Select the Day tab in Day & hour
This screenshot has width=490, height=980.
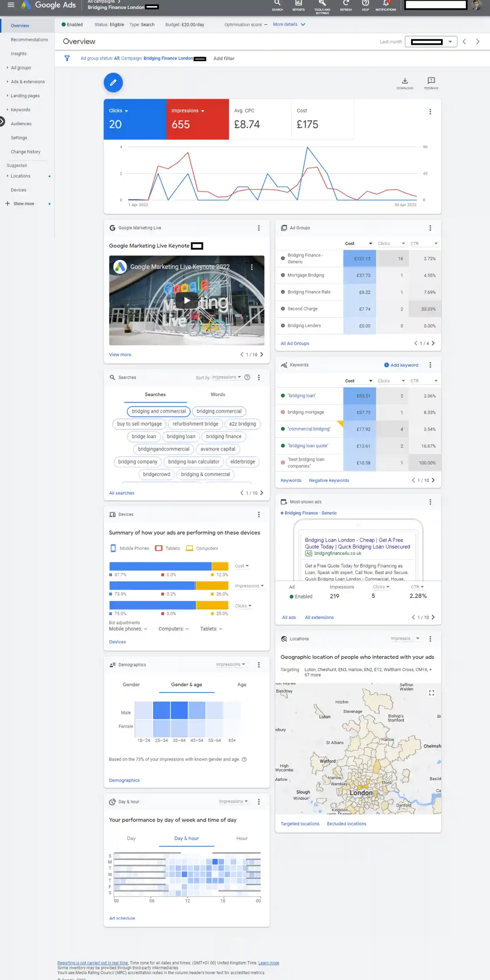tap(131, 838)
